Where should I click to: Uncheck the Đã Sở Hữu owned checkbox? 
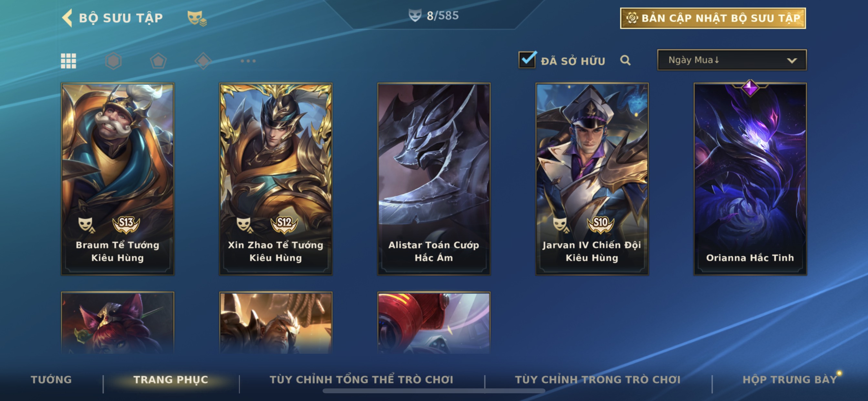[527, 60]
